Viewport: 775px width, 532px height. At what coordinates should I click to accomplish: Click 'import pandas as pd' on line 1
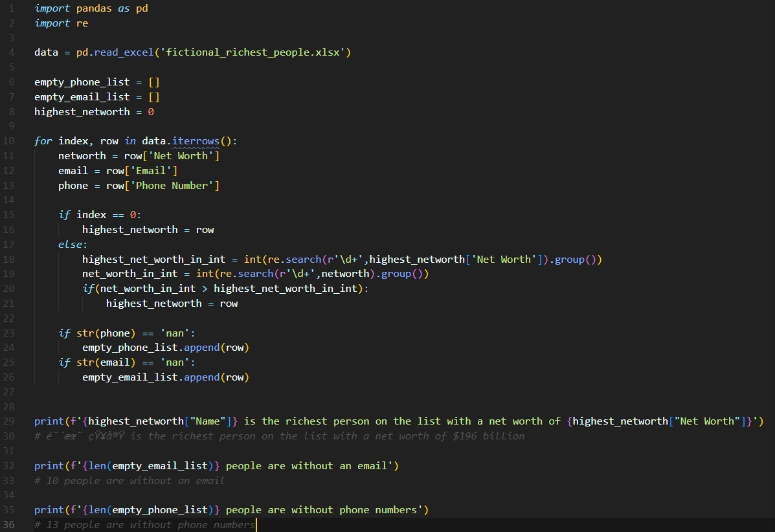91,8
